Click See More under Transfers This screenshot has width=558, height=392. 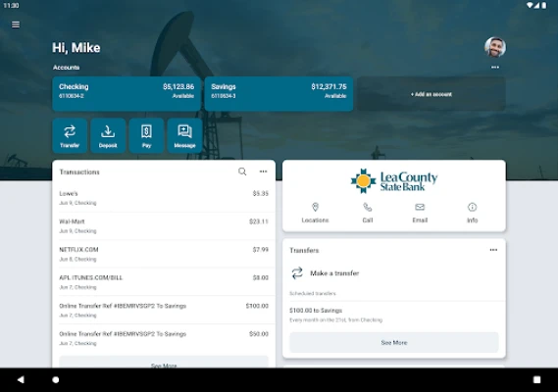coord(394,343)
